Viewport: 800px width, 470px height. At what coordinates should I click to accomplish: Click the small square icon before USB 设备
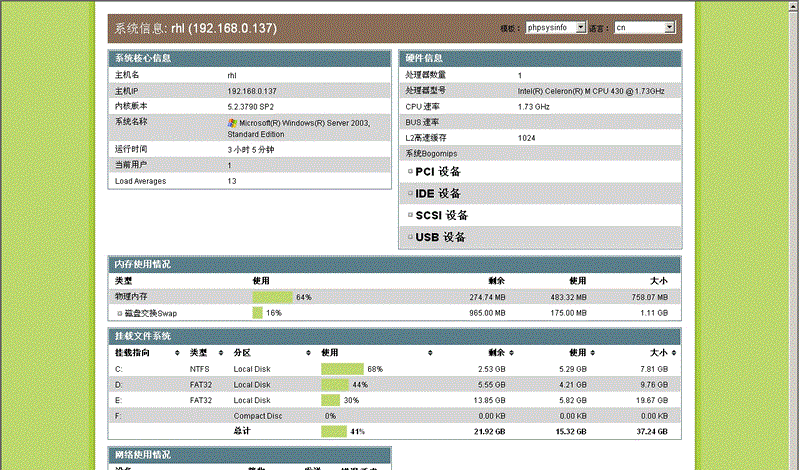pyautogui.click(x=410, y=237)
